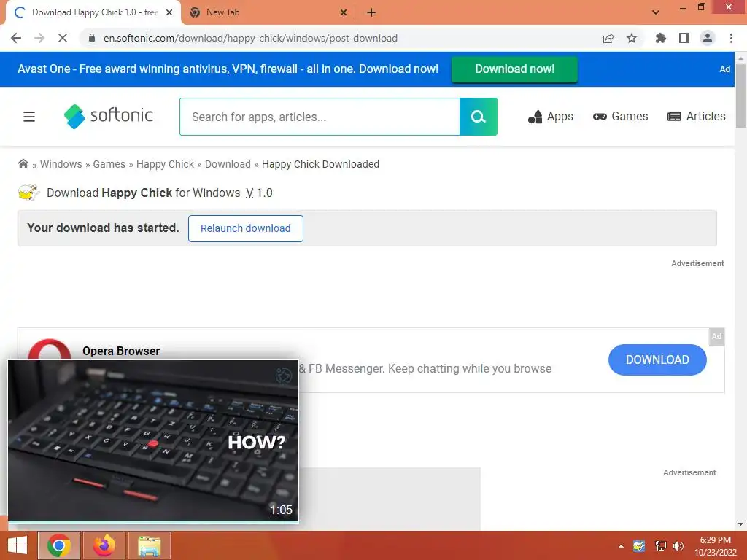Go to Games breadcrumb

click(x=109, y=164)
